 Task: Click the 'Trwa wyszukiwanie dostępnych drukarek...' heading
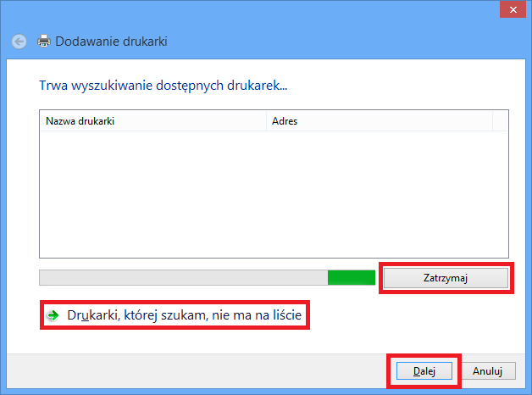(163, 86)
